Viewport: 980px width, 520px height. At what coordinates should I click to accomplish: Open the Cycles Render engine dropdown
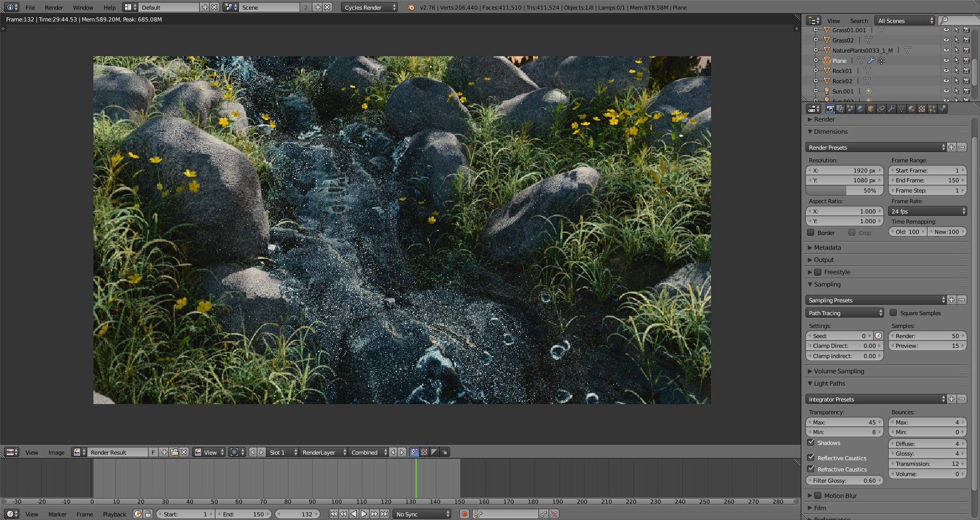(369, 7)
